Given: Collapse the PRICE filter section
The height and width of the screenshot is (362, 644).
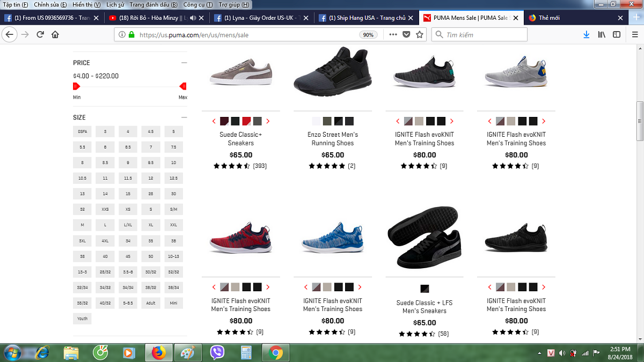Looking at the screenshot, I should coord(184,63).
